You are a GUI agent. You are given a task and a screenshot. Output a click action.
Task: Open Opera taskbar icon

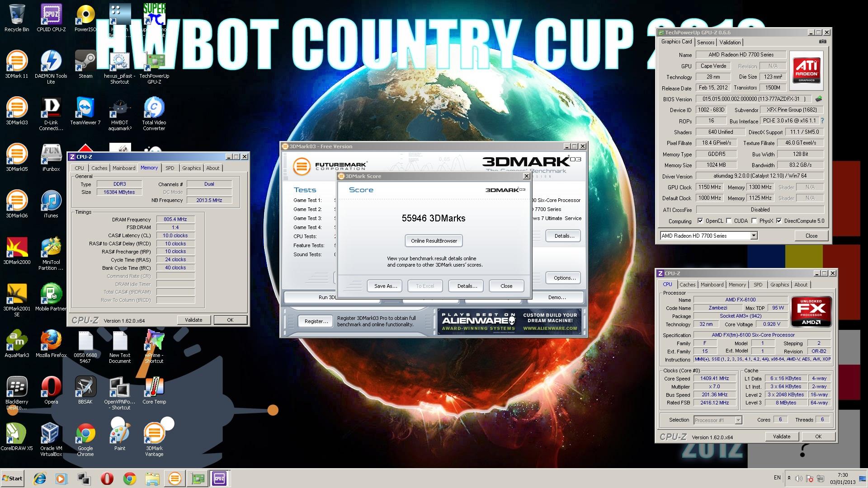click(x=107, y=479)
